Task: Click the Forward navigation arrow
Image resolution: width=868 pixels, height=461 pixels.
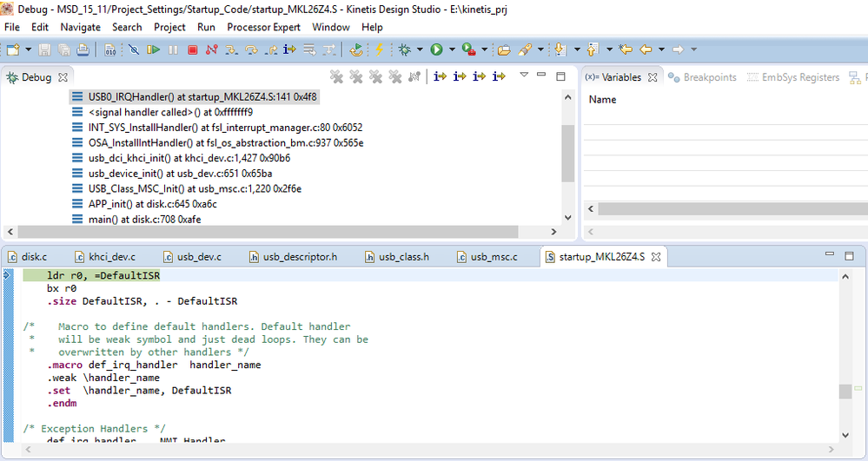Action: point(678,49)
